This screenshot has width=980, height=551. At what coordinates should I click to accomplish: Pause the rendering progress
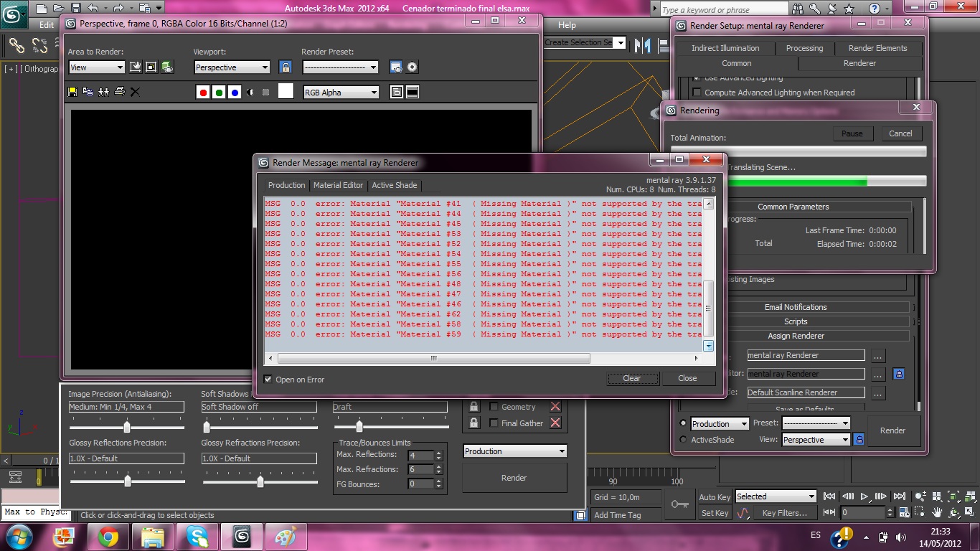[x=852, y=133]
